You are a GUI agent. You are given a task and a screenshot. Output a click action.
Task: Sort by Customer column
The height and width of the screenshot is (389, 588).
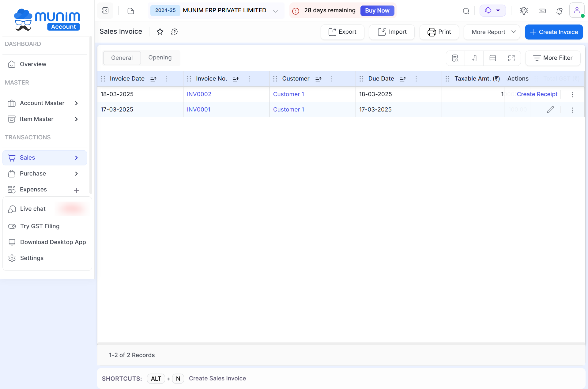click(x=318, y=79)
